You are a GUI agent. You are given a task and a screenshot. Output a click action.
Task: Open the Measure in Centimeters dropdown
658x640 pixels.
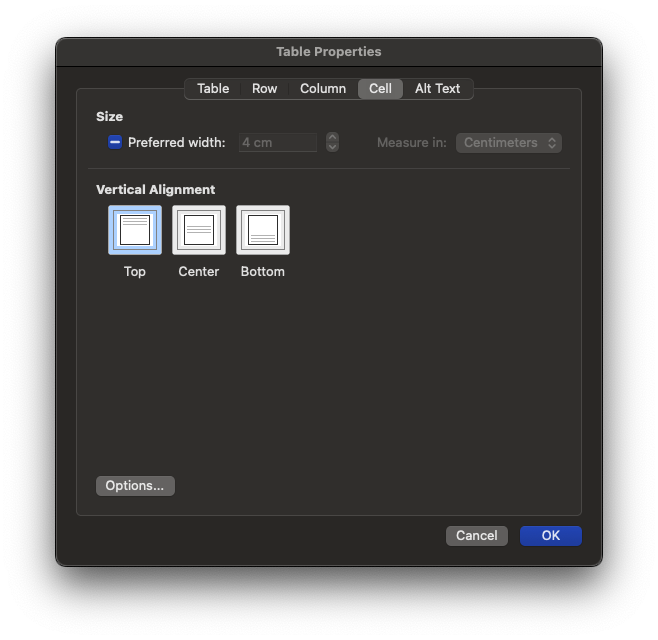point(508,143)
